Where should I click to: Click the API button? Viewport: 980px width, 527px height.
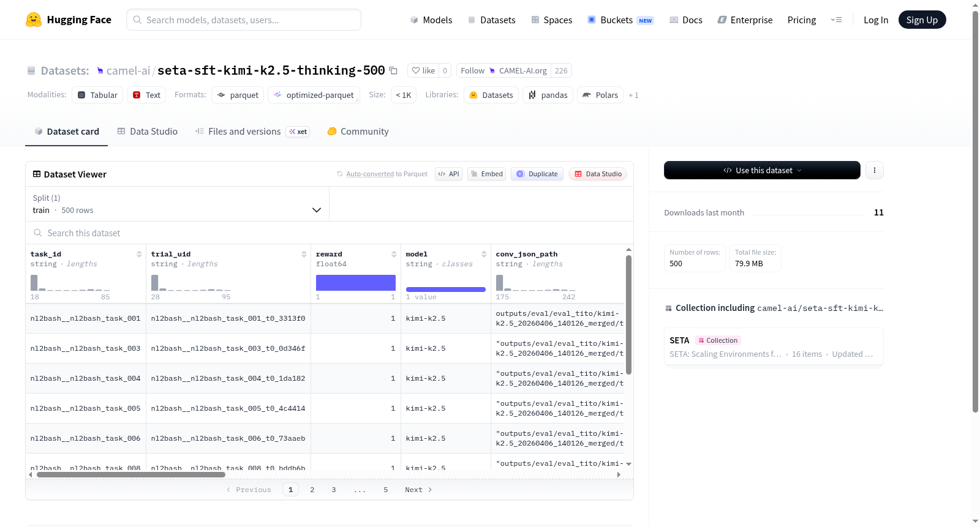pyautogui.click(x=448, y=174)
